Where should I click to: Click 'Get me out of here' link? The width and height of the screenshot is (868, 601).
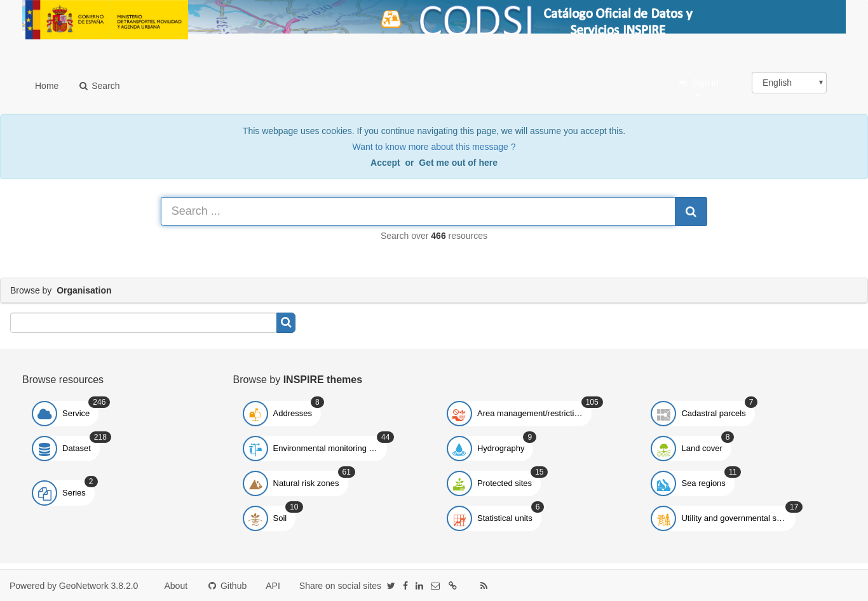[458, 163]
